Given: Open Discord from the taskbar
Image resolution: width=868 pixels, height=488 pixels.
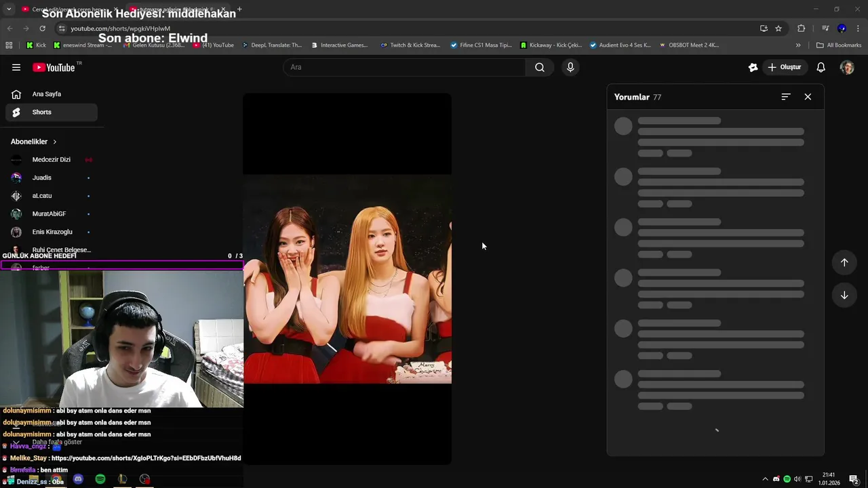Looking at the screenshot, I should [78, 479].
